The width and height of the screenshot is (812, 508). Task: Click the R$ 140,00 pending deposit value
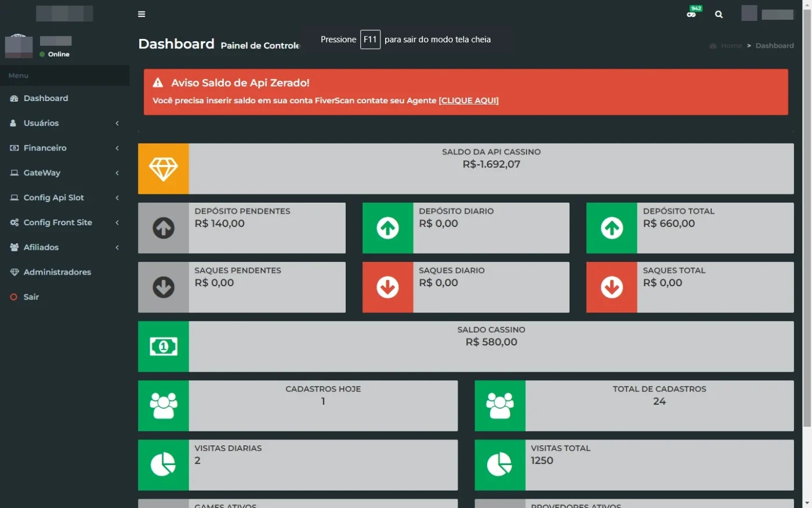219,224
